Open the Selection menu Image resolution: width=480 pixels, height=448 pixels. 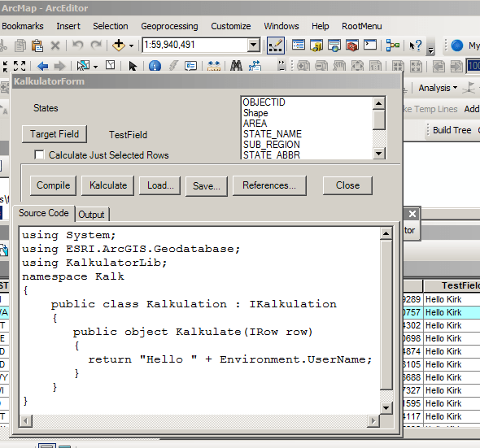point(111,26)
